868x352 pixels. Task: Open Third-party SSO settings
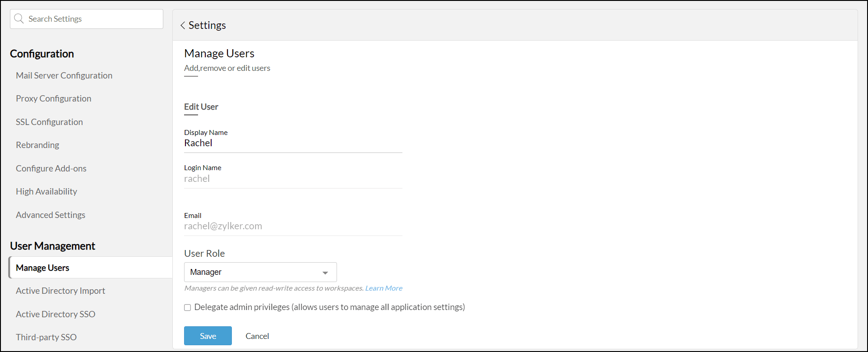(46, 337)
